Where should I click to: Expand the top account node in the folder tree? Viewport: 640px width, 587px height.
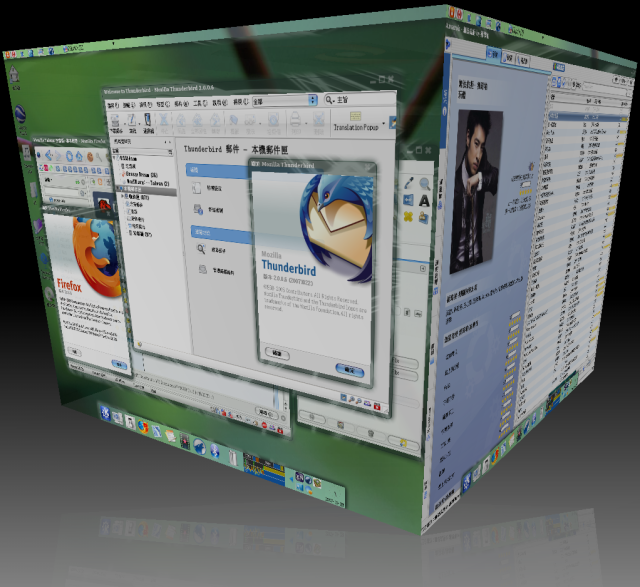116,158
